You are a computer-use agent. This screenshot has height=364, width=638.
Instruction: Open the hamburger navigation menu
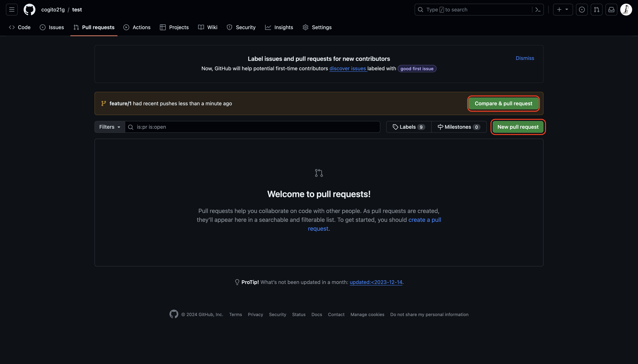point(12,10)
